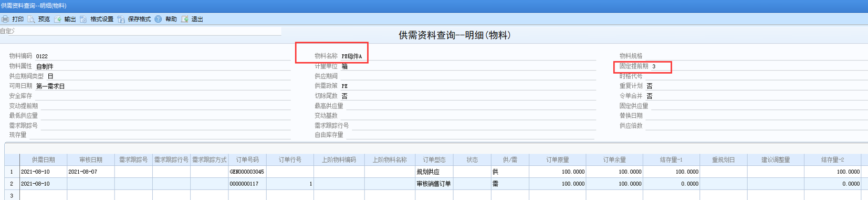Viewport: 868px width, 200px height.
Task: Click the Export (输出) toolbar icon
Action: [58, 19]
